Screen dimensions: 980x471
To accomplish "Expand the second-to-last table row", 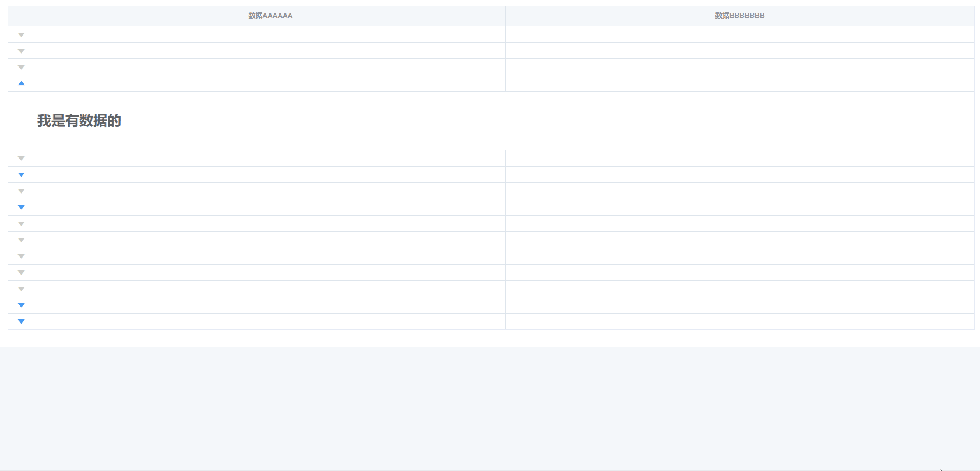I will tap(22, 305).
